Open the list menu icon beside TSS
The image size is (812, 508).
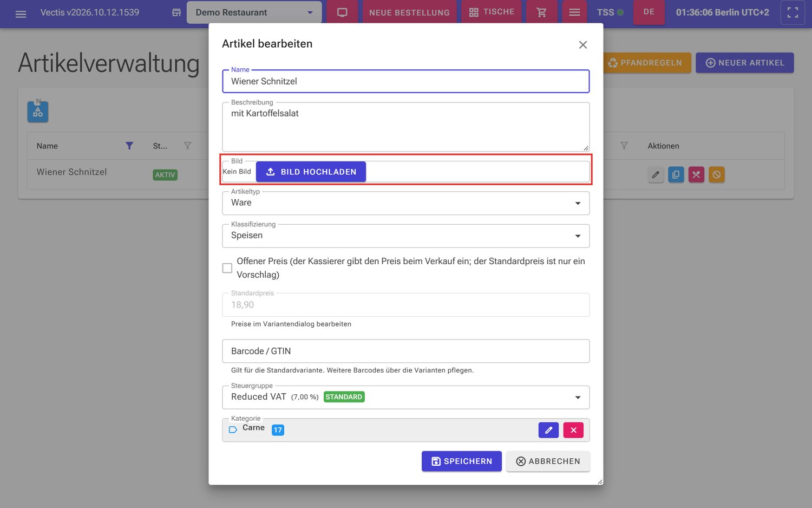574,12
